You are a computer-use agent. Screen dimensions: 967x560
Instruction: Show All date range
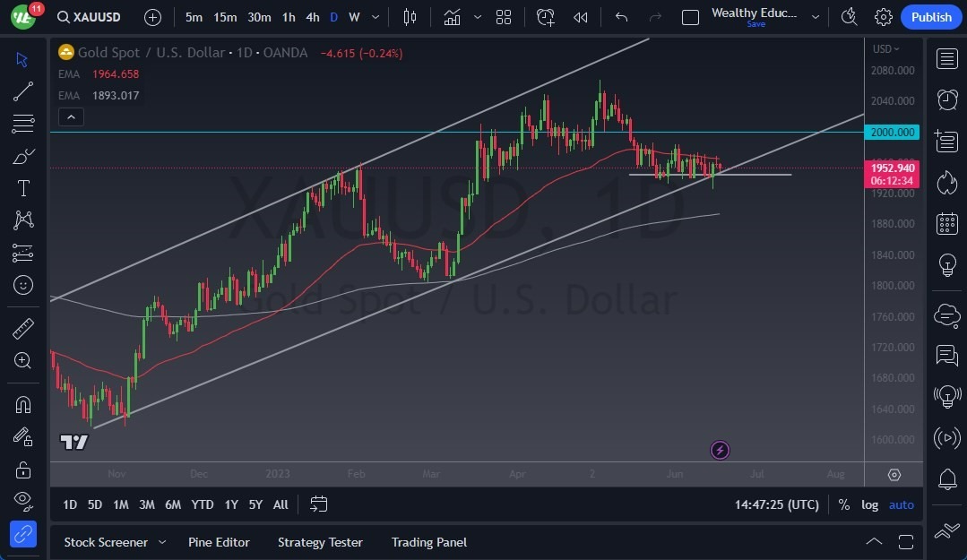click(x=281, y=504)
